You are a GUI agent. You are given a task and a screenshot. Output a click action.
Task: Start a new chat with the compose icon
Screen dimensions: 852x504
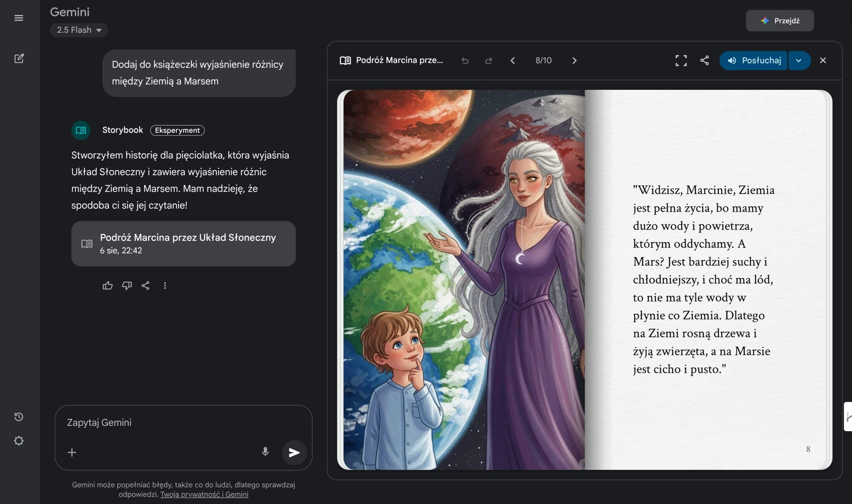[19, 58]
